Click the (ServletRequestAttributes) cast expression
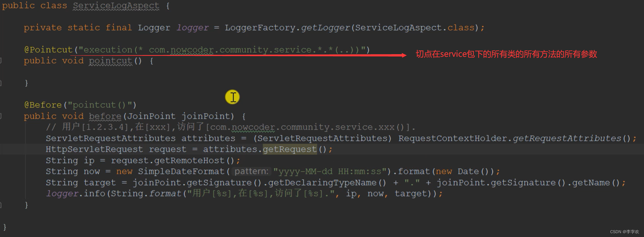 (322, 138)
